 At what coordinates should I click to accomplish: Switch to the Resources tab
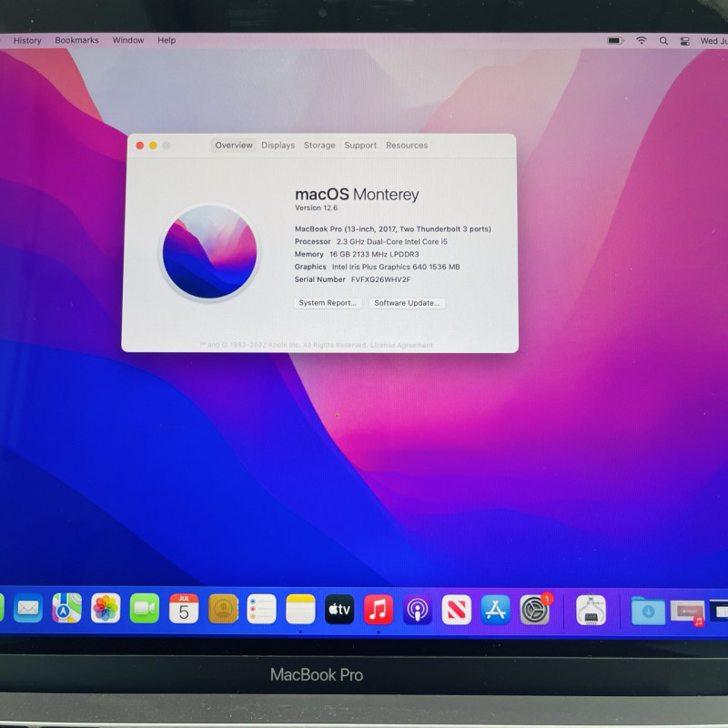[x=407, y=146]
